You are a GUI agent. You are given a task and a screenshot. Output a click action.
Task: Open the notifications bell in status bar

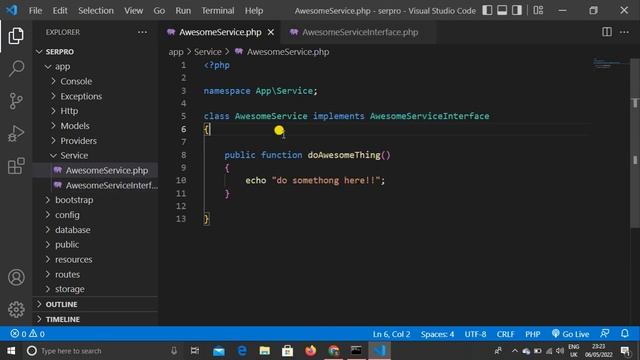[625, 333]
